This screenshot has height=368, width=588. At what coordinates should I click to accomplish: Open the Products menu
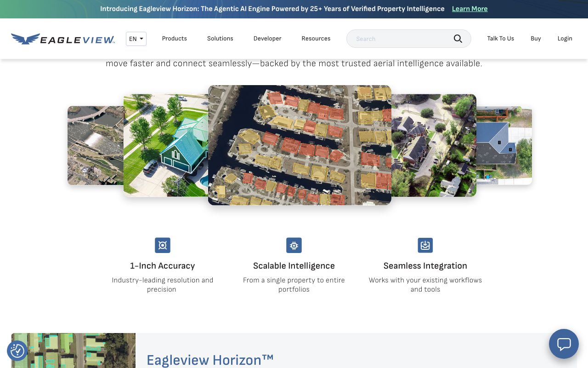pos(175,39)
